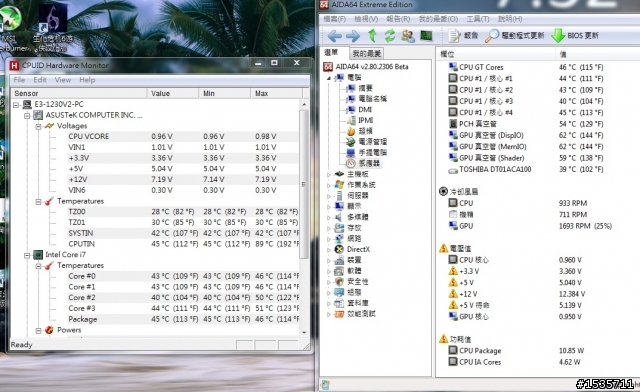
Task: Open the 說明(H) menu in AIDA64
Action: [x=510, y=19]
